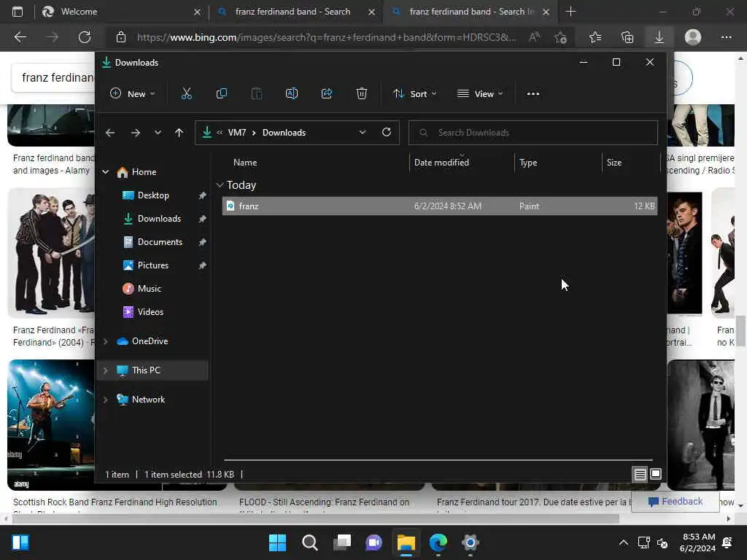The width and height of the screenshot is (747, 560).
Task: Open recent locations chevron in Explorer
Action: tap(158, 133)
